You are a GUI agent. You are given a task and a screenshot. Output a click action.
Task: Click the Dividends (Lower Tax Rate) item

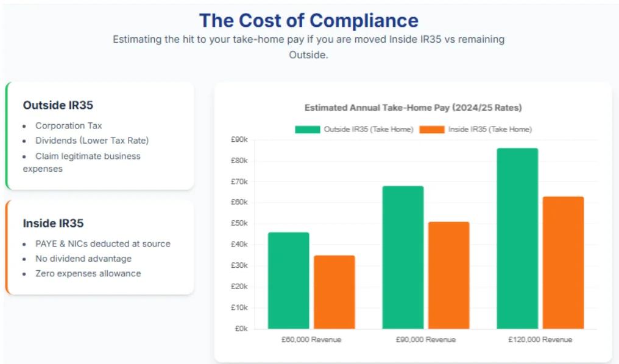point(91,141)
